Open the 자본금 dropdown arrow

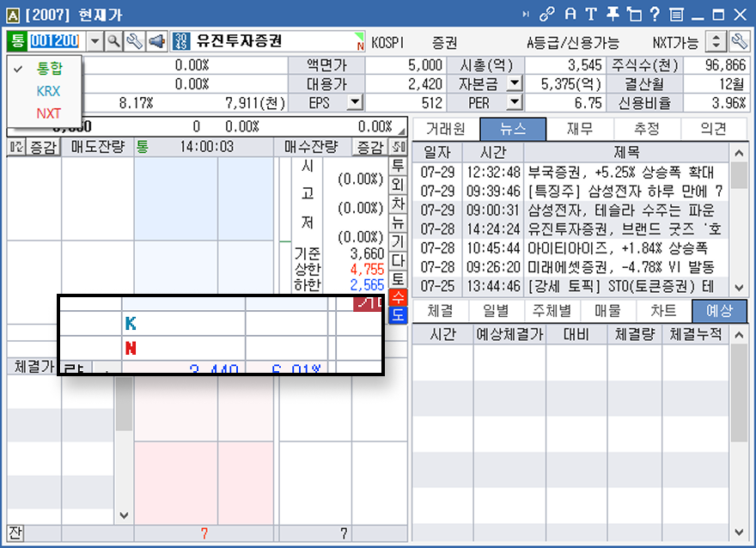coord(515,83)
